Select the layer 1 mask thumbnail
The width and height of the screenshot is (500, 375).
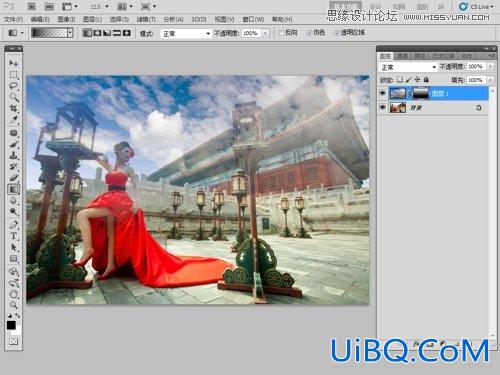tap(421, 93)
